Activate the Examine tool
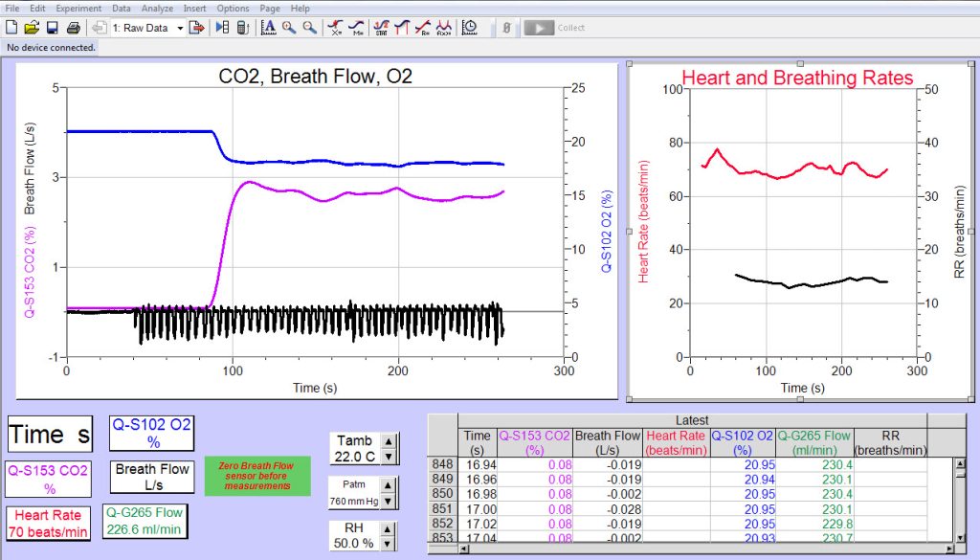This screenshot has height=560, width=980. [334, 28]
